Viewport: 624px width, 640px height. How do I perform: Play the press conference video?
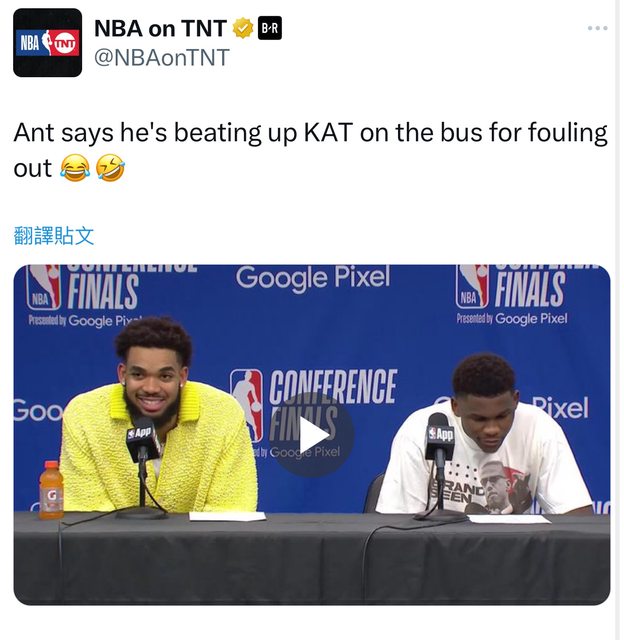[312, 435]
